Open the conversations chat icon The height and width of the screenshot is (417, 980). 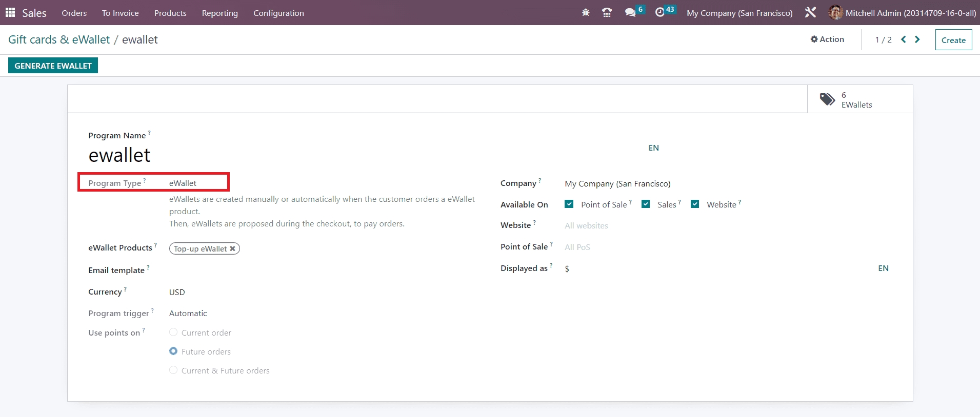pos(630,13)
